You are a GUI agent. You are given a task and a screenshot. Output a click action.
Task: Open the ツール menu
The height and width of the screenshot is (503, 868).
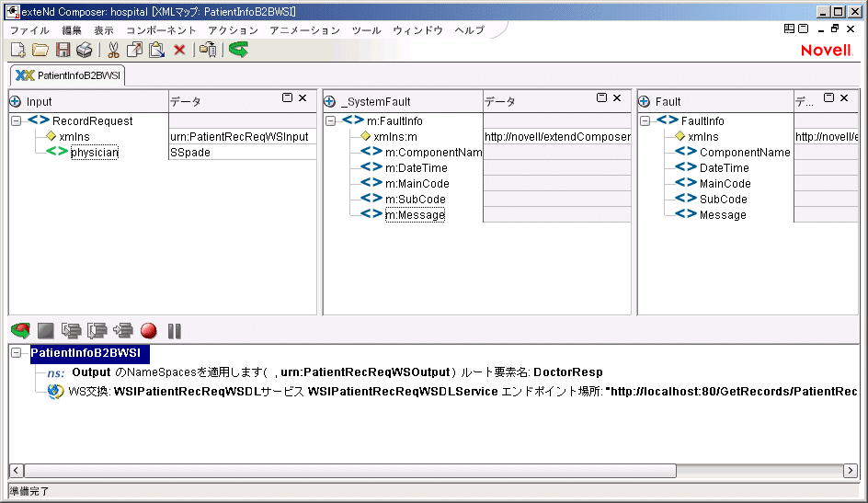pos(367,30)
